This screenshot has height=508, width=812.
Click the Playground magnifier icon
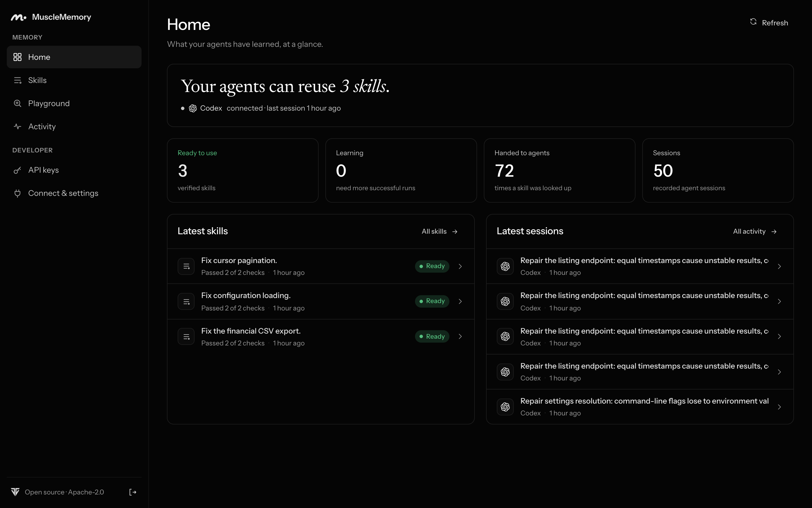(17, 104)
